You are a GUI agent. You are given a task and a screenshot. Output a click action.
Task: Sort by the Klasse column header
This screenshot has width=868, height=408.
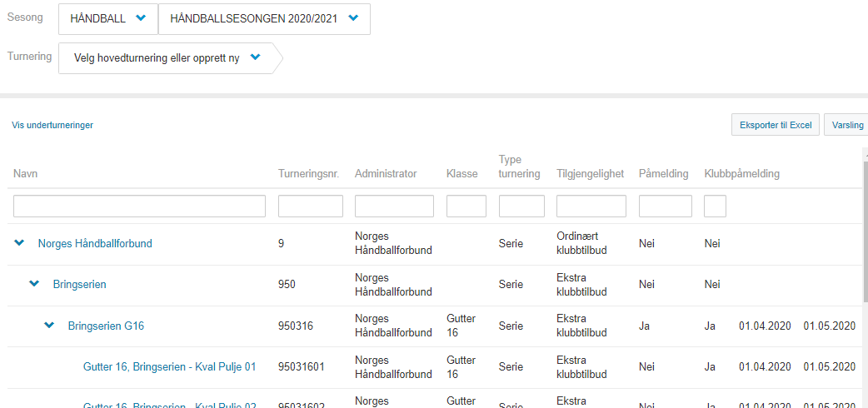click(x=461, y=174)
